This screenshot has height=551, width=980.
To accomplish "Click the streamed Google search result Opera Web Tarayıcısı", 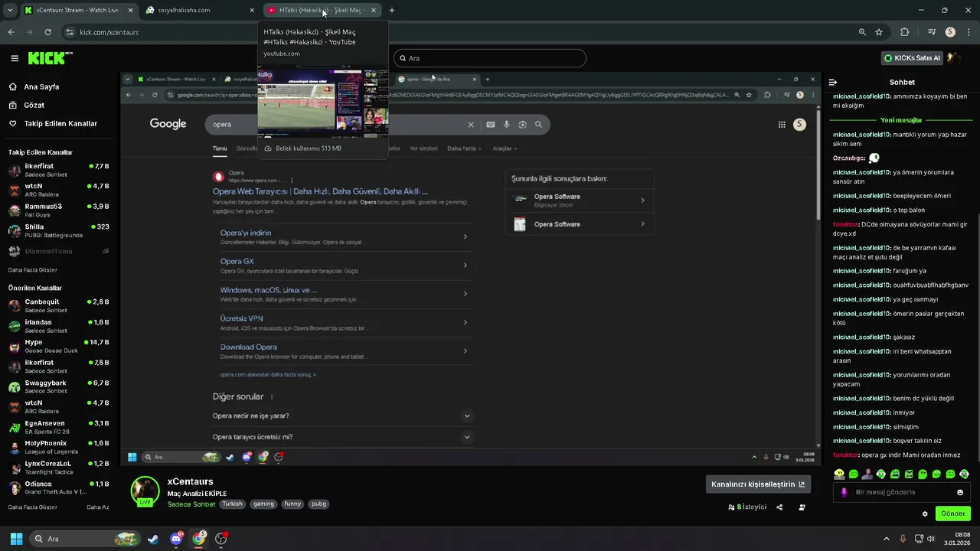I will (x=320, y=191).
